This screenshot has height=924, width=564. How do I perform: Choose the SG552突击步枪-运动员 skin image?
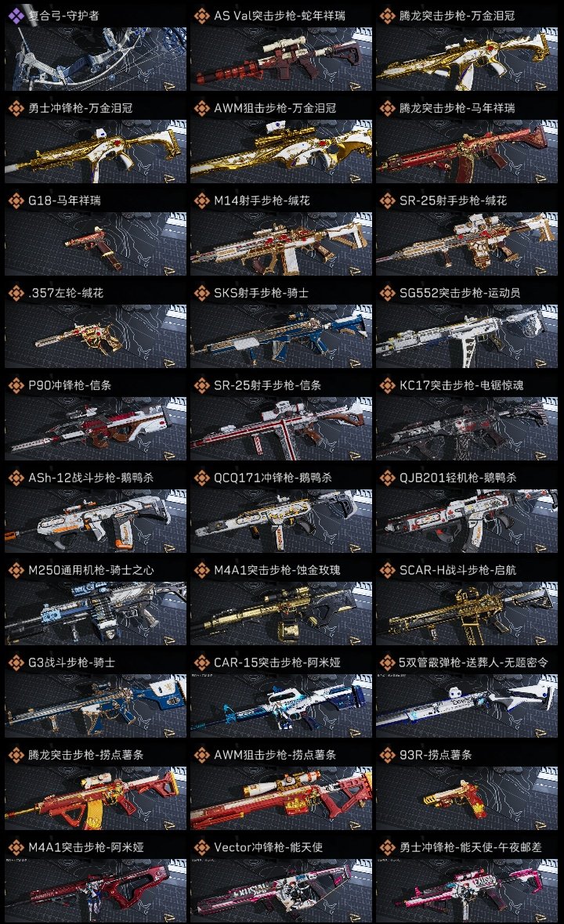click(x=467, y=337)
